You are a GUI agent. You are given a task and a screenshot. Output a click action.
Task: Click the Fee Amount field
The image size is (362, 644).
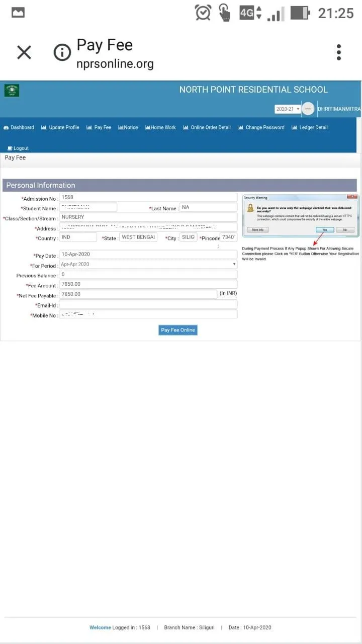pos(148,284)
